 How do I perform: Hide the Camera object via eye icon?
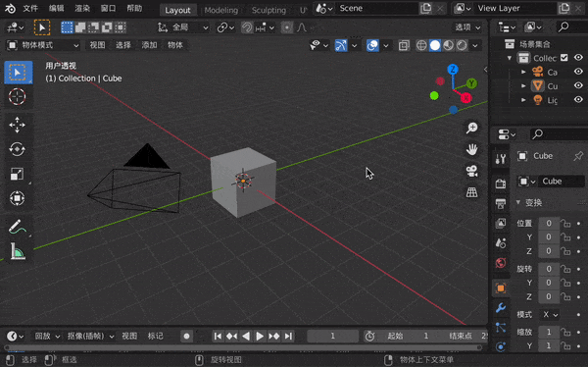click(x=578, y=72)
